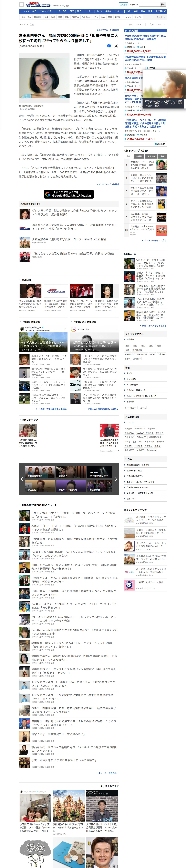Share the article on X

[x=116, y=45]
